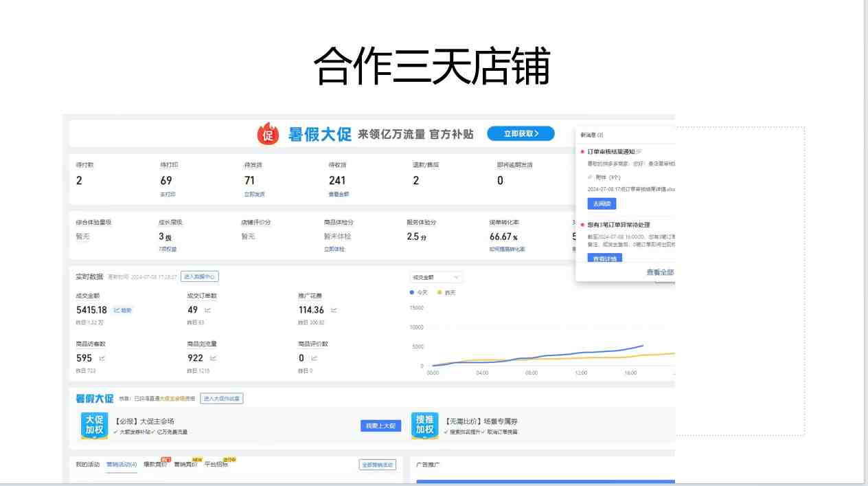
Task: Click the HOT badge on 爆款竞价
Action: click(x=166, y=458)
